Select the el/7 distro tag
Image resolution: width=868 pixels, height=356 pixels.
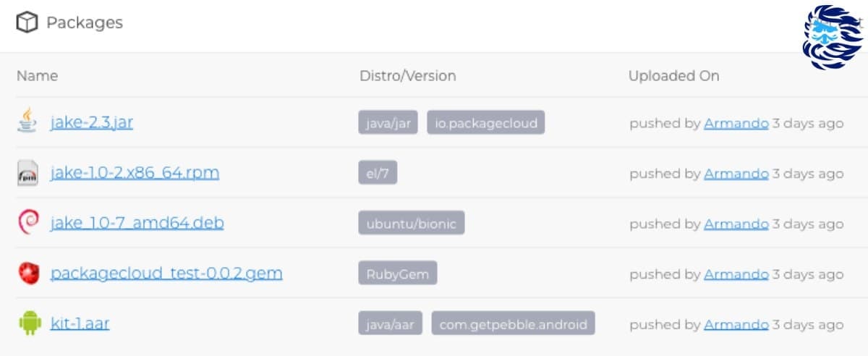378,173
